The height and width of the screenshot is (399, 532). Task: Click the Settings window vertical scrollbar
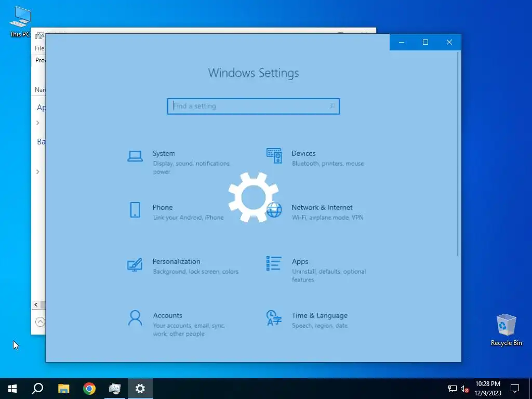tap(458, 154)
